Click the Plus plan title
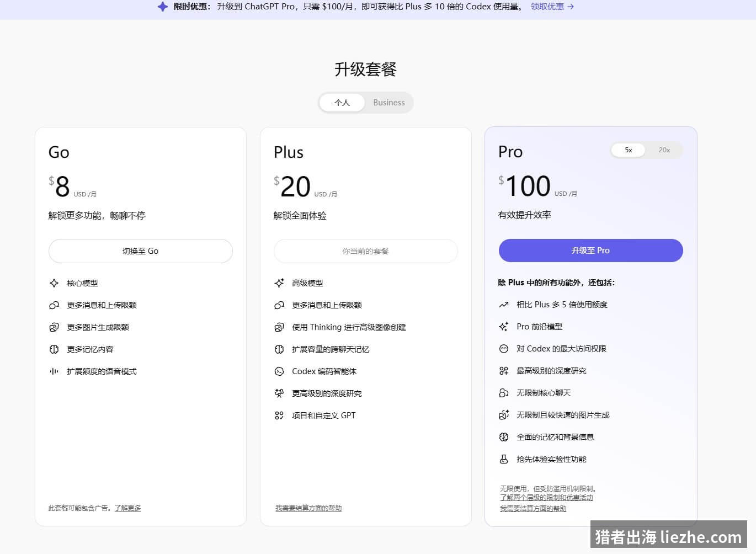The height and width of the screenshot is (554, 756). [x=289, y=152]
